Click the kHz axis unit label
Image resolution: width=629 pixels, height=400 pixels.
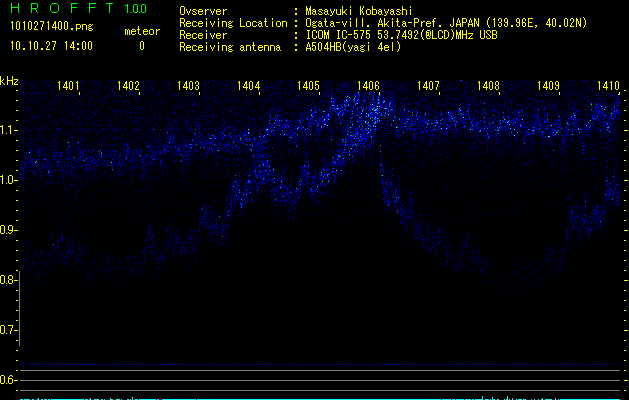[9, 81]
